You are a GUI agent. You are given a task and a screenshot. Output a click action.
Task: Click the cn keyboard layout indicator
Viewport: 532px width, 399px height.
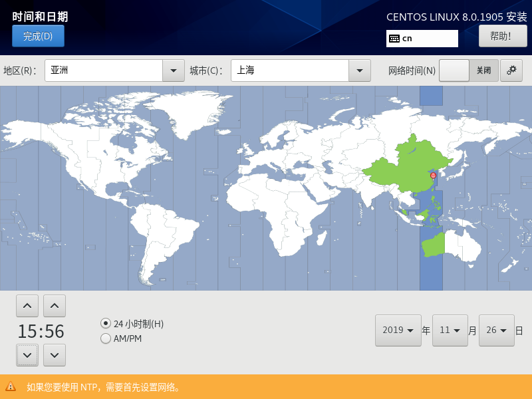click(x=422, y=39)
